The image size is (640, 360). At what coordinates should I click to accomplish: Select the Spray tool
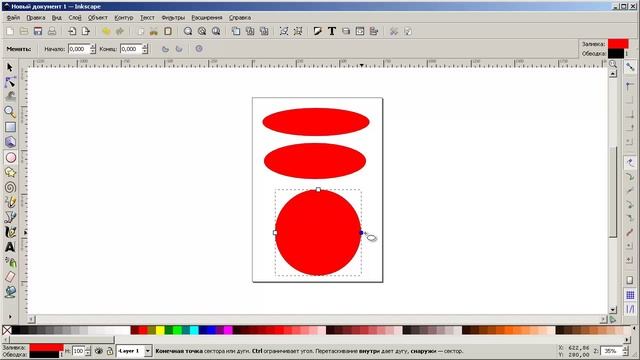tap(10, 262)
